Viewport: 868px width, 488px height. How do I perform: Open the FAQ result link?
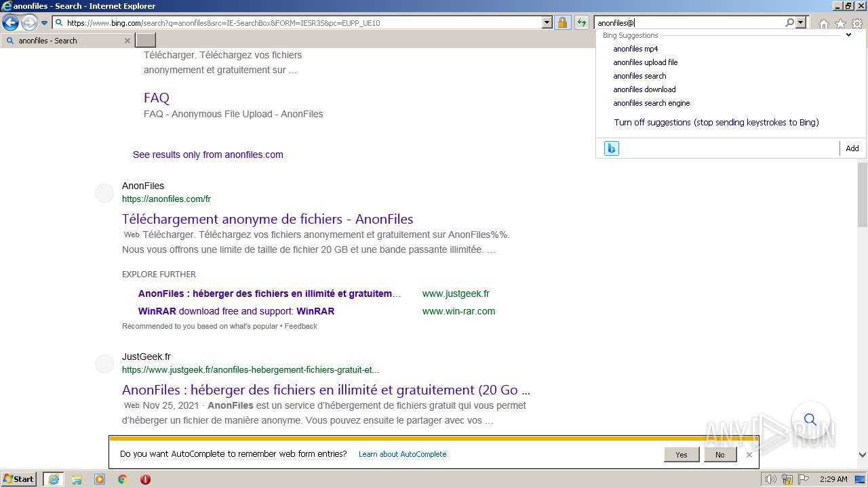click(157, 98)
